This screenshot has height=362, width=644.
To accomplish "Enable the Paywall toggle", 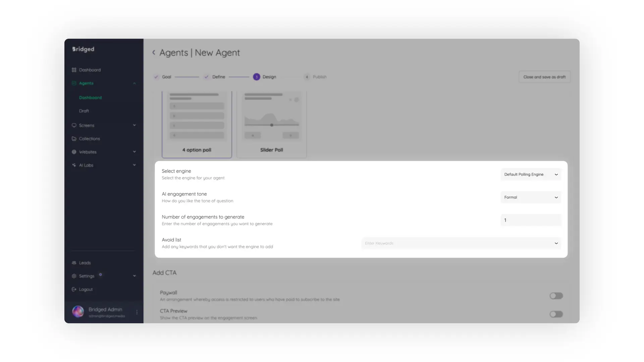I will pos(556,296).
